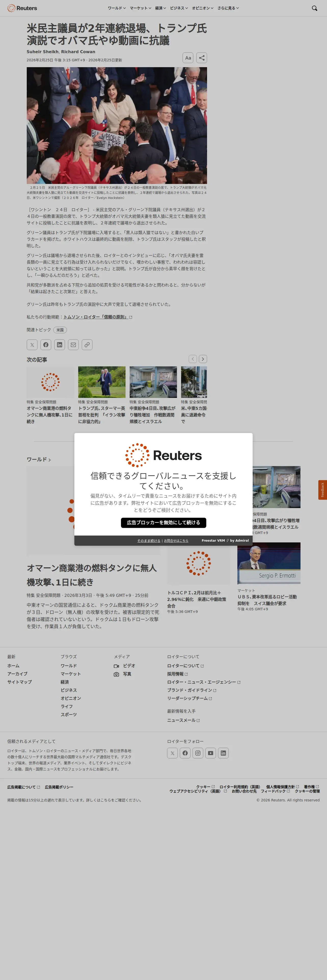Open the search icon in header
Screen dimensions: 327x980
click(315, 8)
